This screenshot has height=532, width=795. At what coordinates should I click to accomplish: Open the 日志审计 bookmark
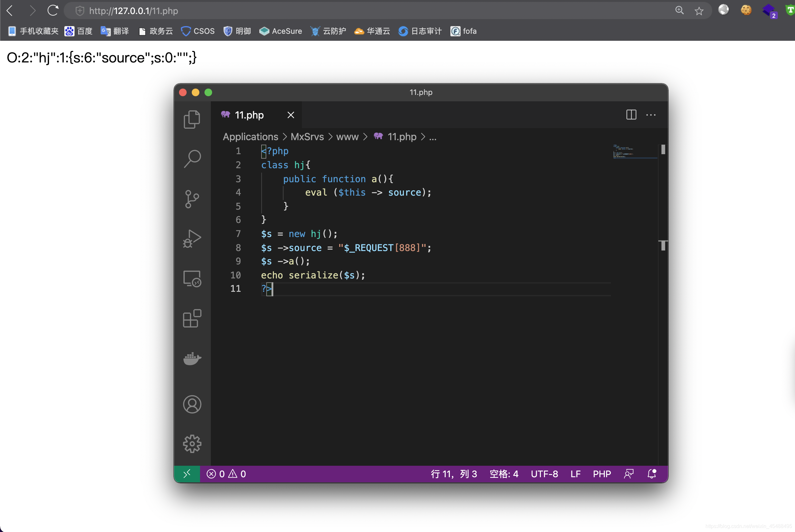420,31
